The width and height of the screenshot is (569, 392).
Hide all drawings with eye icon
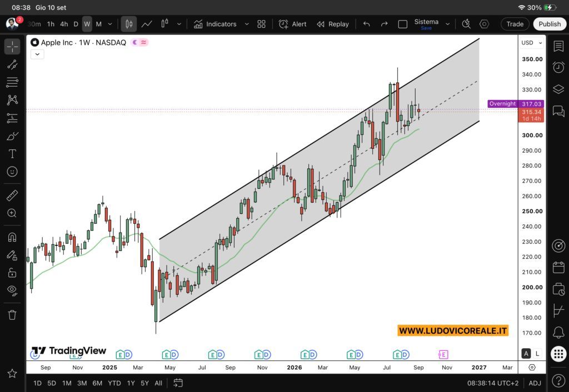[12, 290]
